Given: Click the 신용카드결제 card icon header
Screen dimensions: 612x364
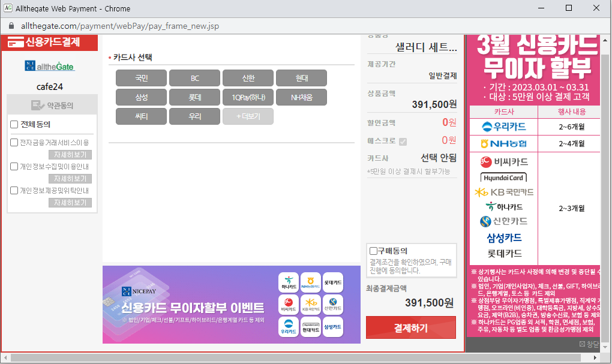Looking at the screenshot, I should 16,42.
